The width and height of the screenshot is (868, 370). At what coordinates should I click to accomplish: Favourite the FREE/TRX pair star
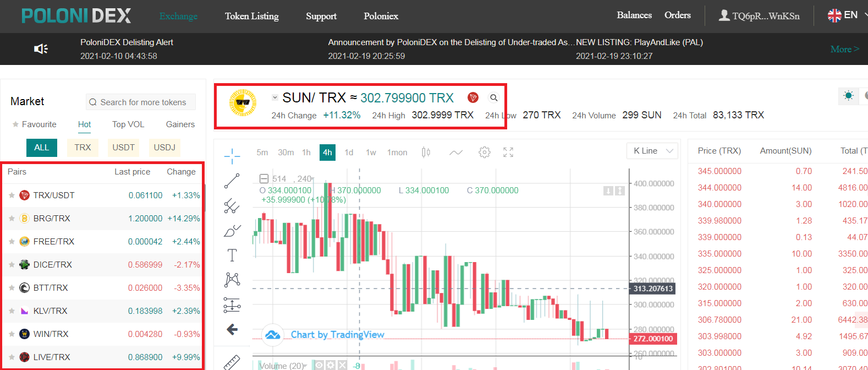click(12, 242)
